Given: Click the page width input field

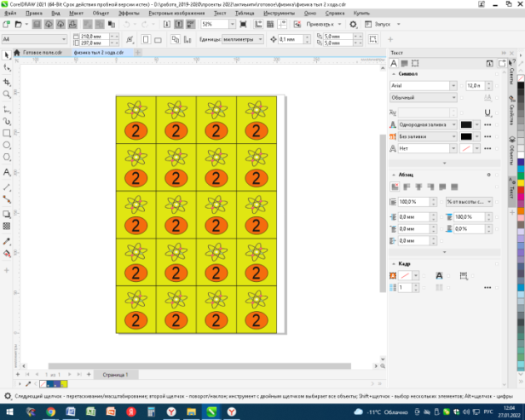Looking at the screenshot, I should pos(92,37).
